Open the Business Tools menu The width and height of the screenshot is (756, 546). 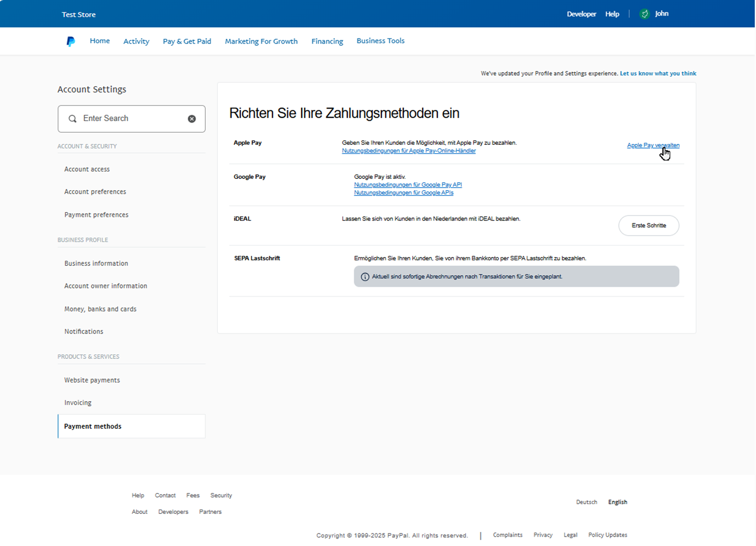(x=380, y=41)
